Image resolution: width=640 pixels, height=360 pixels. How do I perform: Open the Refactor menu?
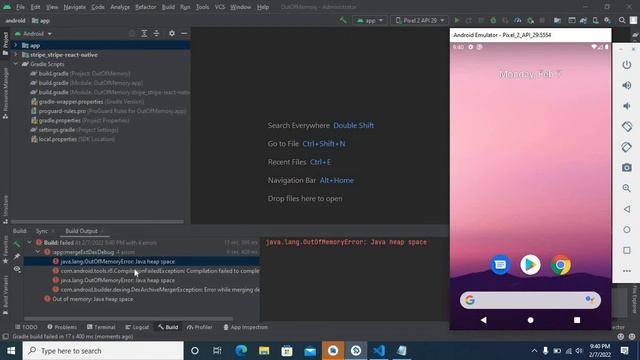(x=146, y=7)
